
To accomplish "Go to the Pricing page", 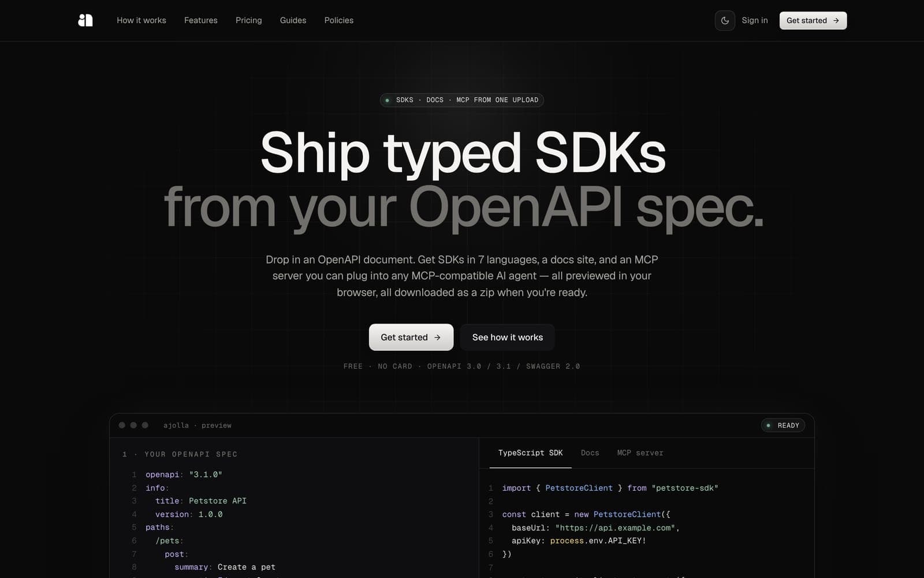I will 249,20.
